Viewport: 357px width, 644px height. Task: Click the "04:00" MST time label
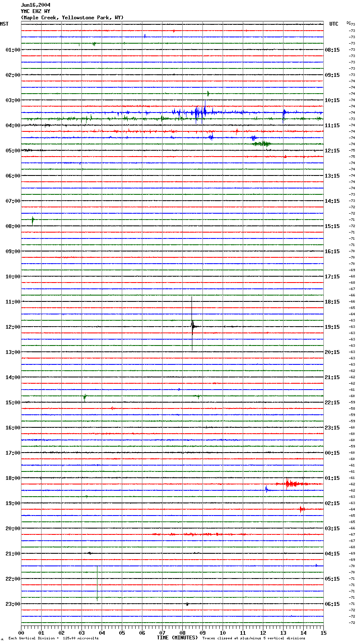click(13, 126)
